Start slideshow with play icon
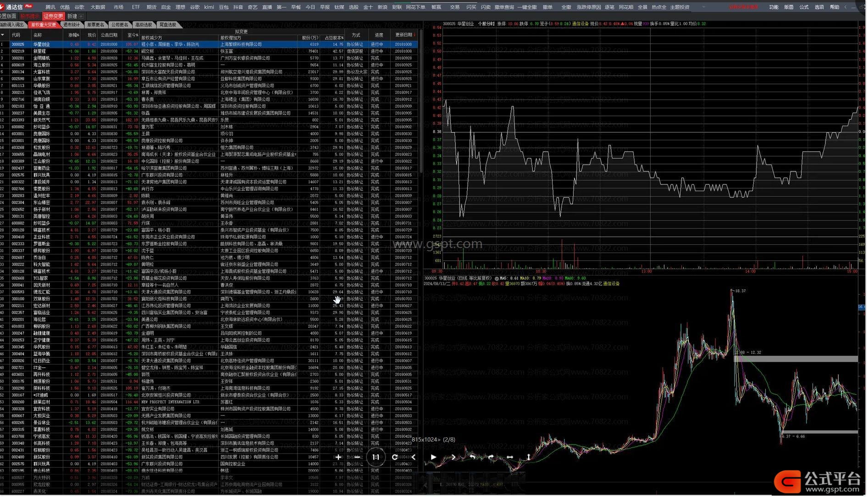The height and width of the screenshot is (497, 868). coord(433,457)
